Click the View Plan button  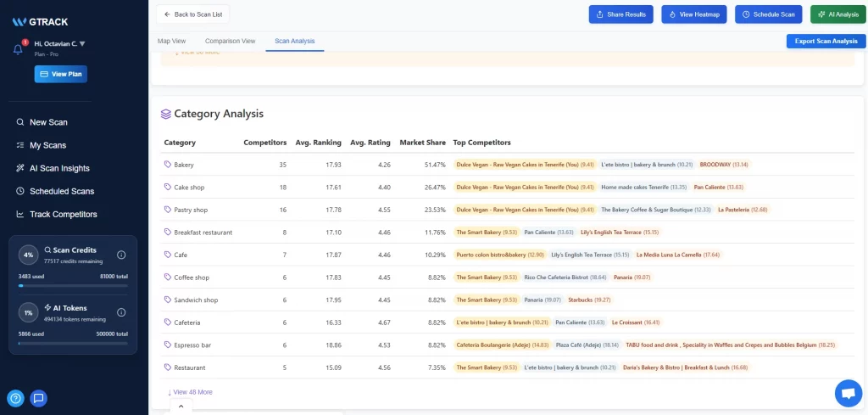point(61,74)
